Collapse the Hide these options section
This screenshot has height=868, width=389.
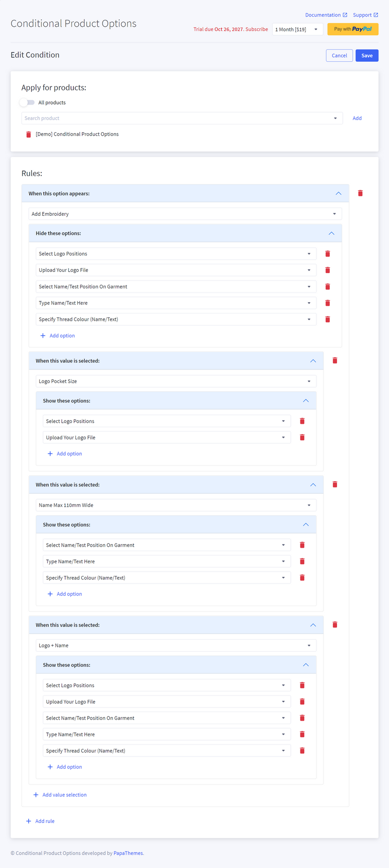(x=331, y=233)
